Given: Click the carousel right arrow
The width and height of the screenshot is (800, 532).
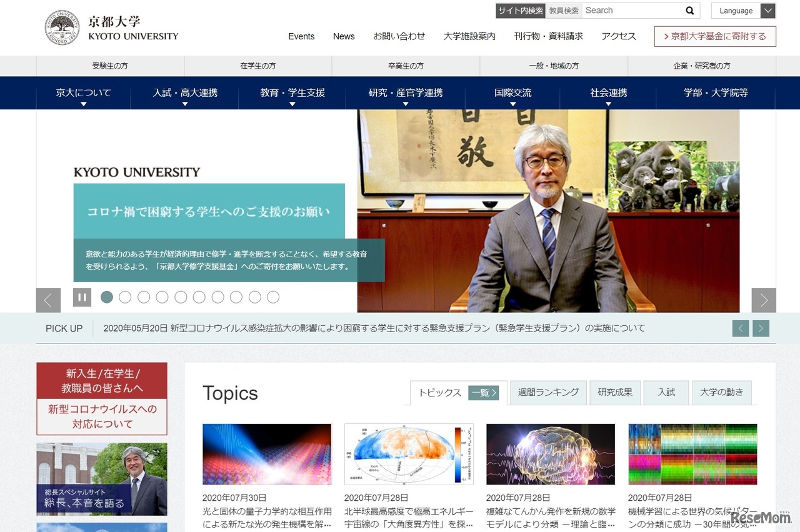Looking at the screenshot, I should (x=764, y=300).
